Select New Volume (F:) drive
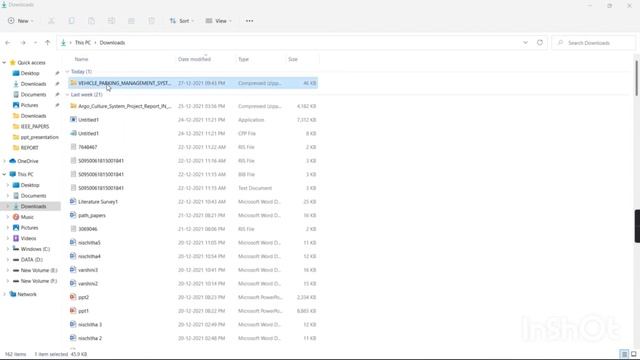This screenshot has width=640, height=360. tap(39, 281)
